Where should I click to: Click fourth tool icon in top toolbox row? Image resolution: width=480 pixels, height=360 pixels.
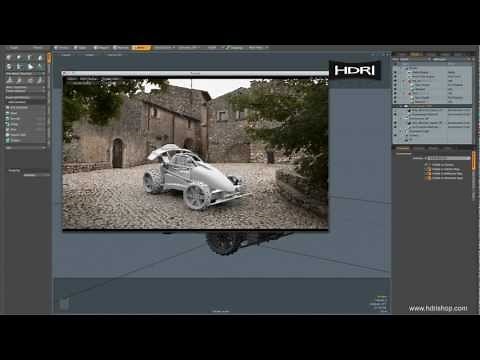pos(40,58)
